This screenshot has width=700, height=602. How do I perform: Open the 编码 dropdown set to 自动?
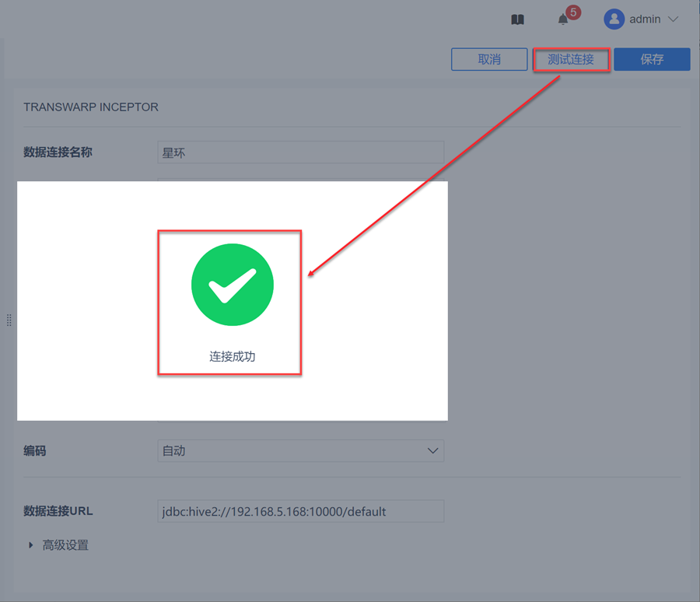(x=301, y=450)
